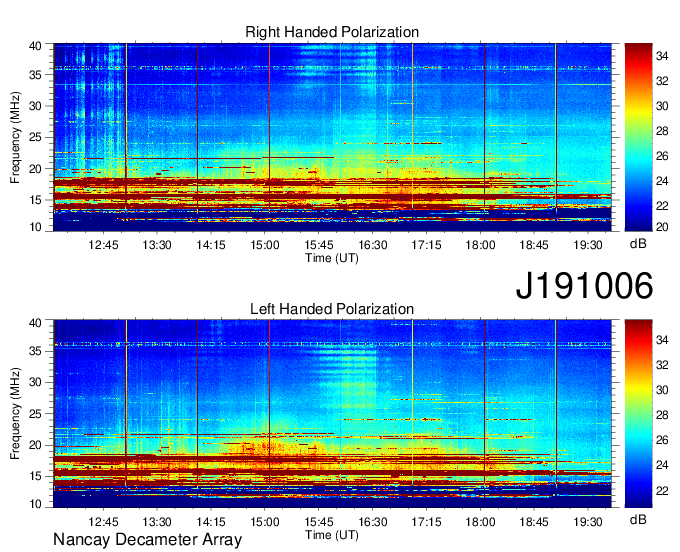Click the '13:30' time tick on Right Handed plot

pos(157,245)
